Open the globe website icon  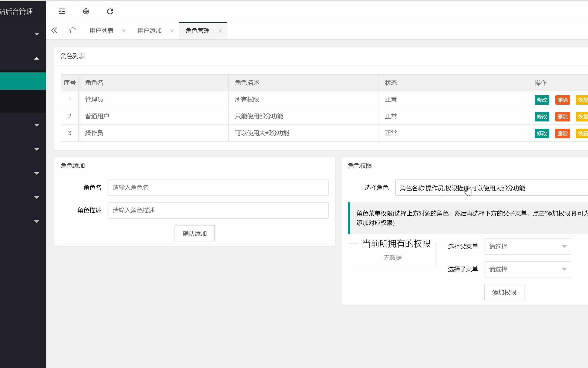(x=86, y=11)
